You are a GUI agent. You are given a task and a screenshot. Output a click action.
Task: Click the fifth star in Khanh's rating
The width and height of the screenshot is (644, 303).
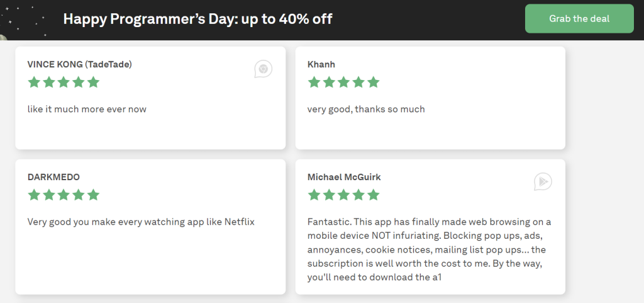tap(374, 83)
